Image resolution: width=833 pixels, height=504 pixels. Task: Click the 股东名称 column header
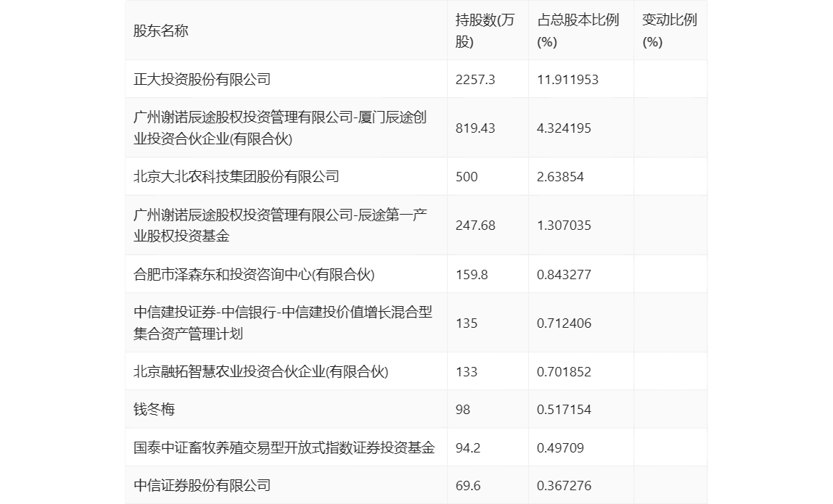coord(161,30)
